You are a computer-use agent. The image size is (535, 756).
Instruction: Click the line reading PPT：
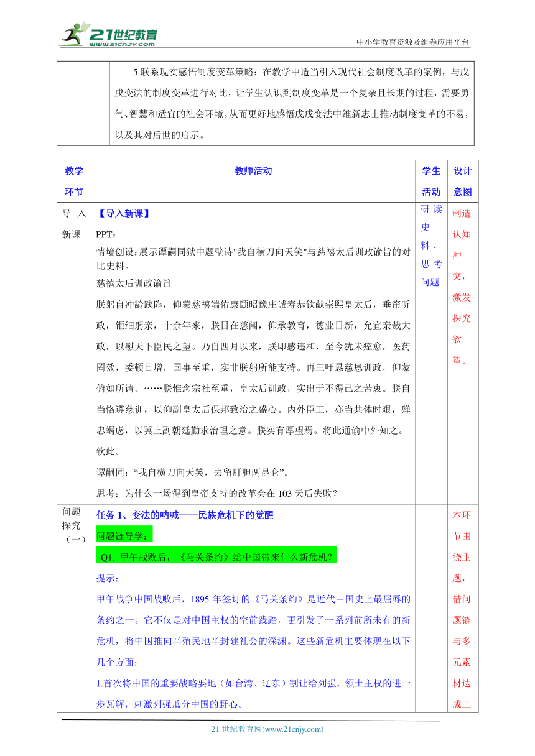(106, 235)
